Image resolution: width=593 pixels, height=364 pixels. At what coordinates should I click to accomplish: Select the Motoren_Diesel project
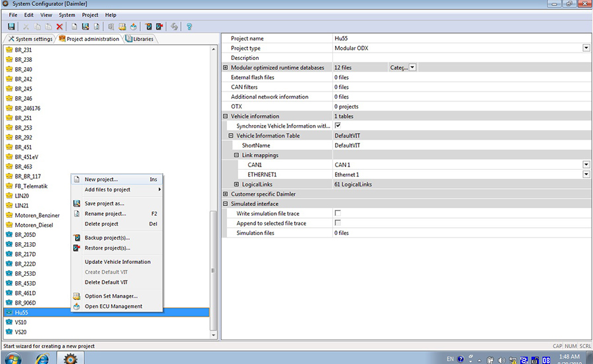[x=34, y=224]
